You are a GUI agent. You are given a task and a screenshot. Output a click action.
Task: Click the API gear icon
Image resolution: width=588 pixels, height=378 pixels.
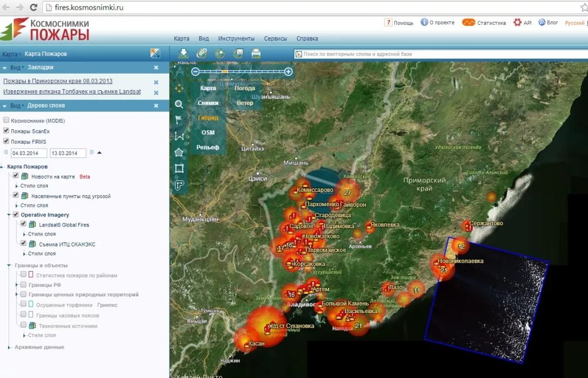[x=517, y=22]
